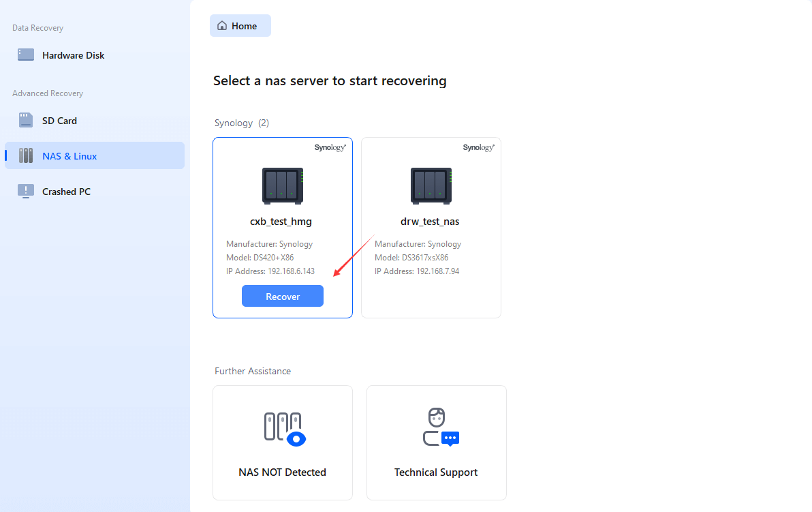812x512 pixels.
Task: Click the Synology logo on cxb_test_hmg card
Action: coord(330,147)
